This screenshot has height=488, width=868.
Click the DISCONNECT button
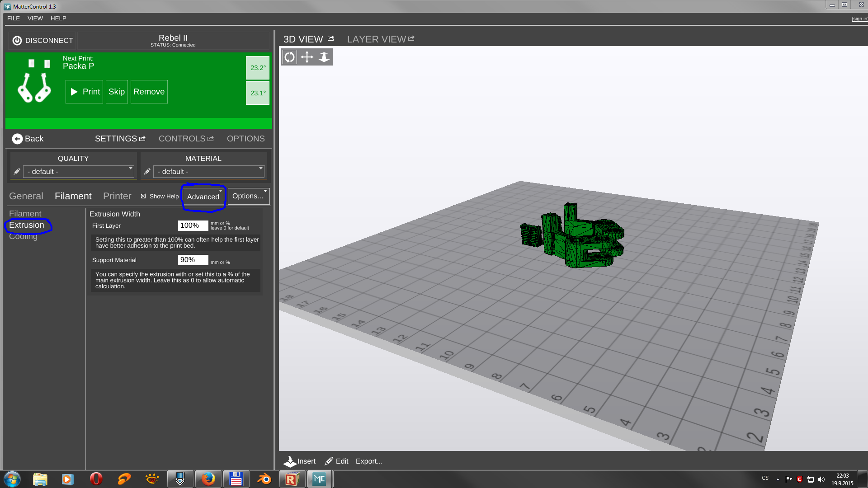(x=42, y=41)
